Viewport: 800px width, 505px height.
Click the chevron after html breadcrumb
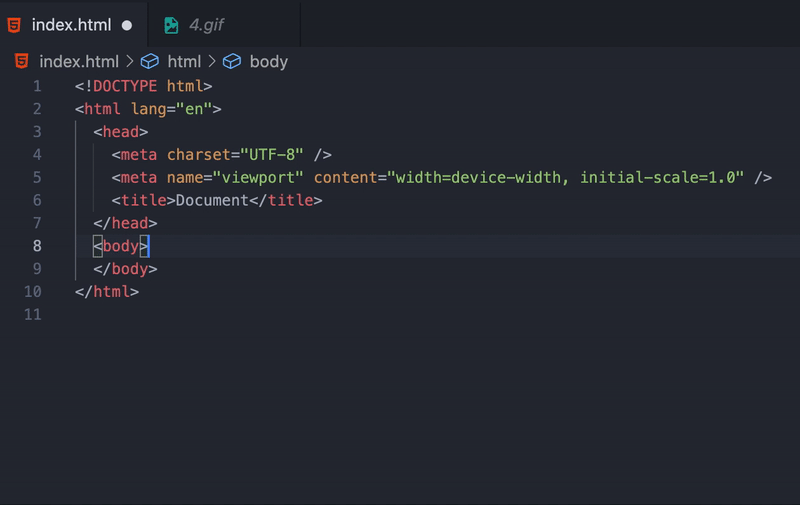[212, 62]
